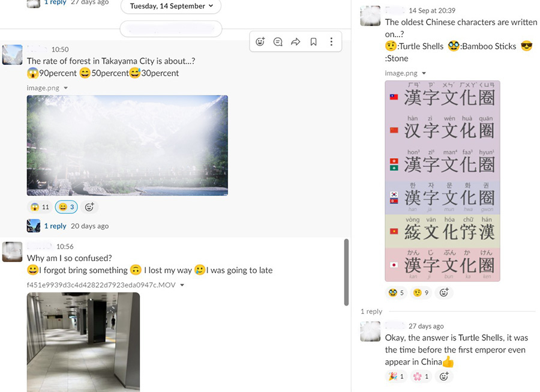Viewport: 540px width, 392px height.
Task: Toggle the raised-eyebrow reaction with 9
Action: tap(421, 293)
